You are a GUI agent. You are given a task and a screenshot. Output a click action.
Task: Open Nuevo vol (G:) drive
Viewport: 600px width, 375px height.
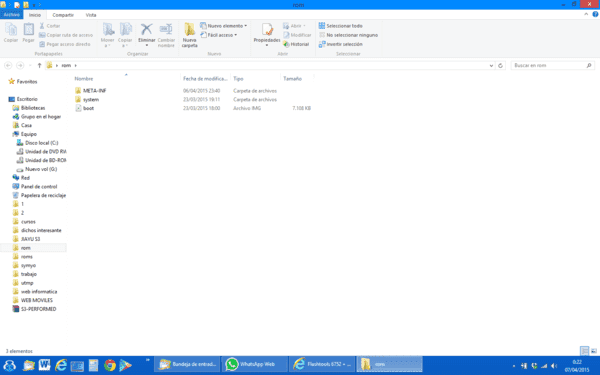pos(41,169)
